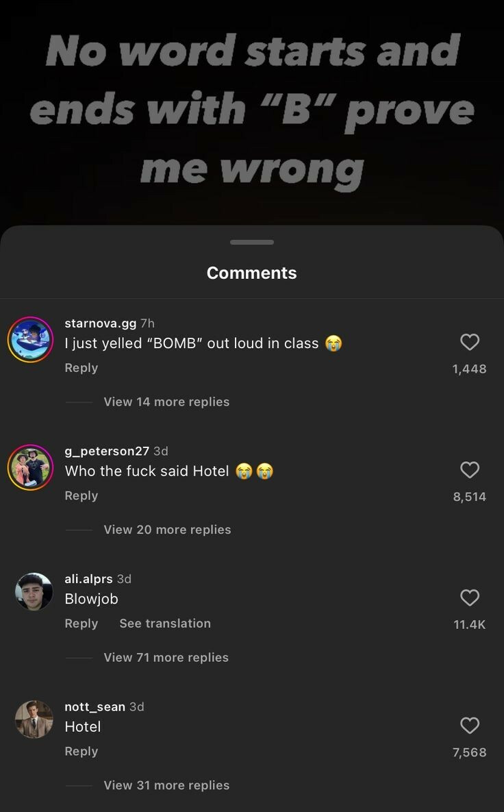504x812 pixels.
Task: View g_peterson27's avatar story ring
Action: (31, 467)
